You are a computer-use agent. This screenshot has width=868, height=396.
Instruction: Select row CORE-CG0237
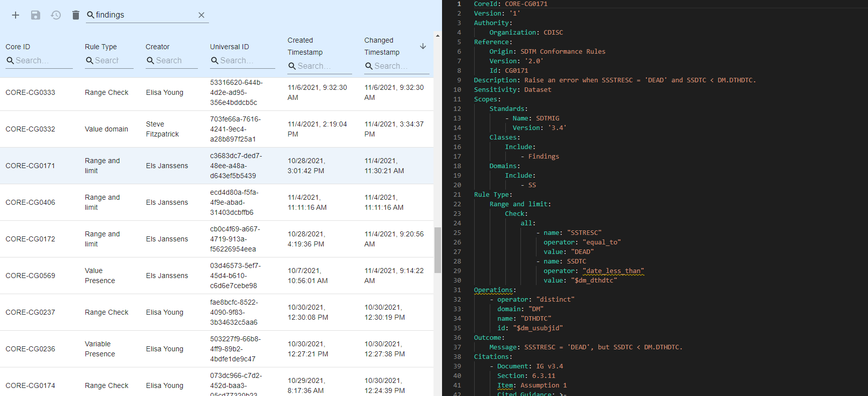[216, 312]
